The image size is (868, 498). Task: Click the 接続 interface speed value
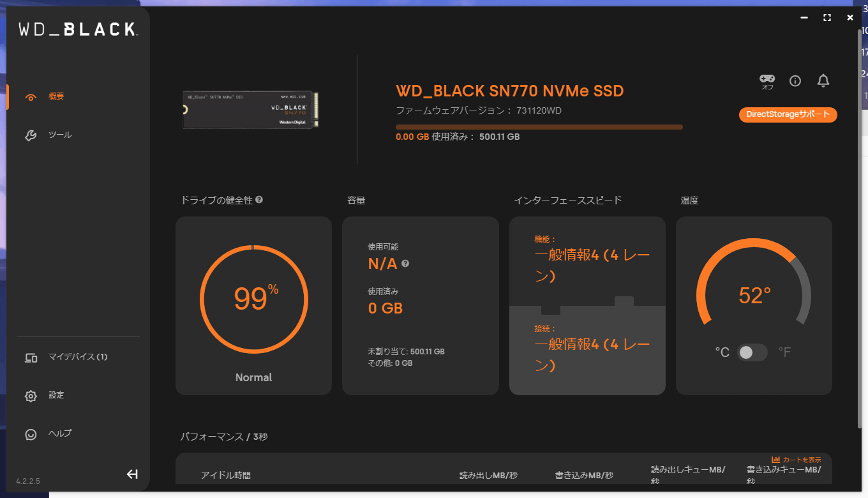pos(592,355)
